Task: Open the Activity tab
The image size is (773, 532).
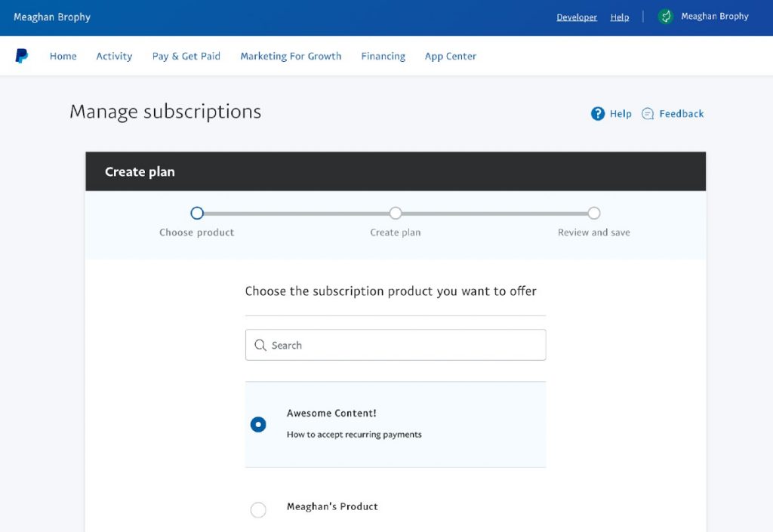Action: tap(114, 56)
